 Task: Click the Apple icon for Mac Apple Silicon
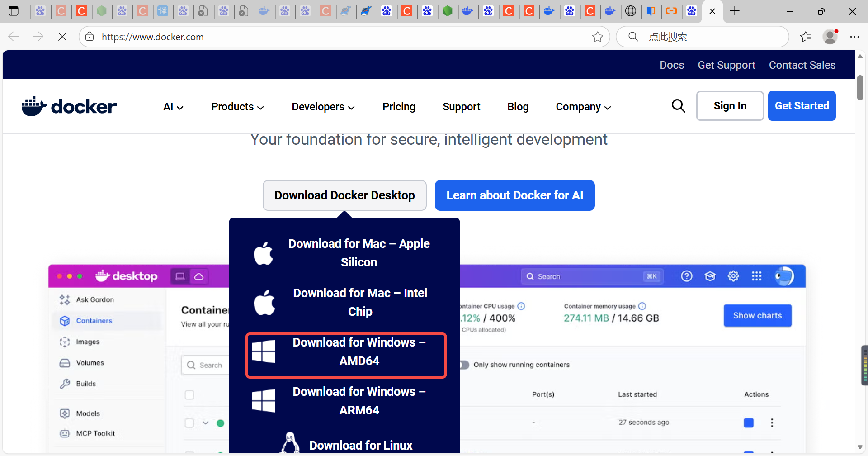264,253
